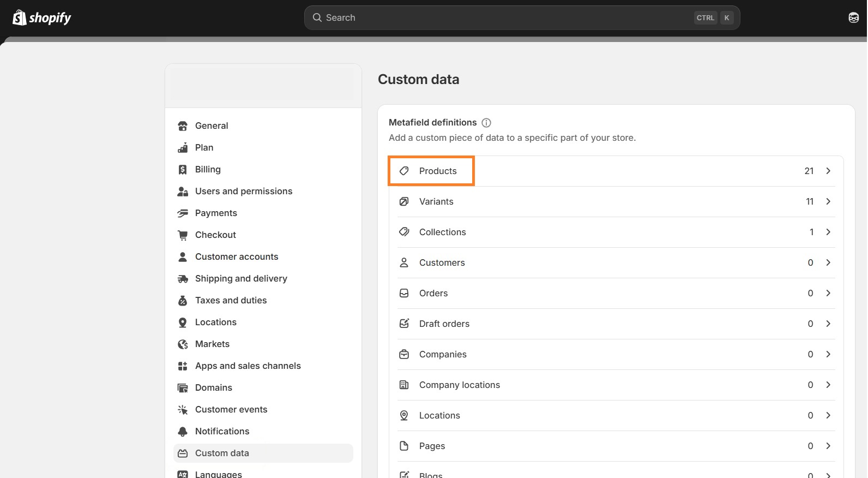Click the Metafield definitions info icon
Screen dimensions: 868x478
click(x=486, y=123)
